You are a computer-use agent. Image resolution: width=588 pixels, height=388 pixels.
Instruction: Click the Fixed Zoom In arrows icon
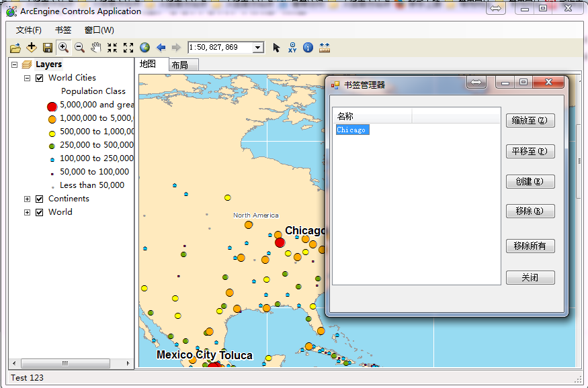coord(112,48)
